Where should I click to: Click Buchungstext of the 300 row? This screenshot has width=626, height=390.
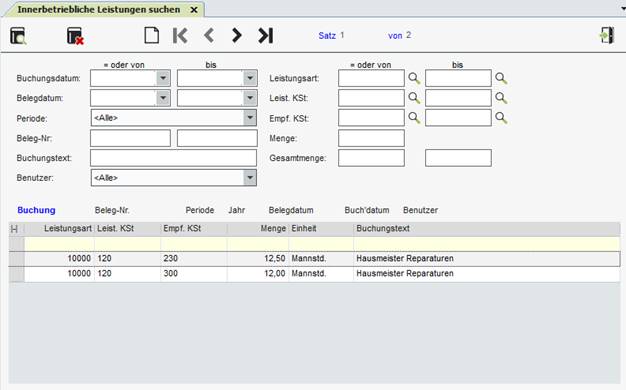487,274
